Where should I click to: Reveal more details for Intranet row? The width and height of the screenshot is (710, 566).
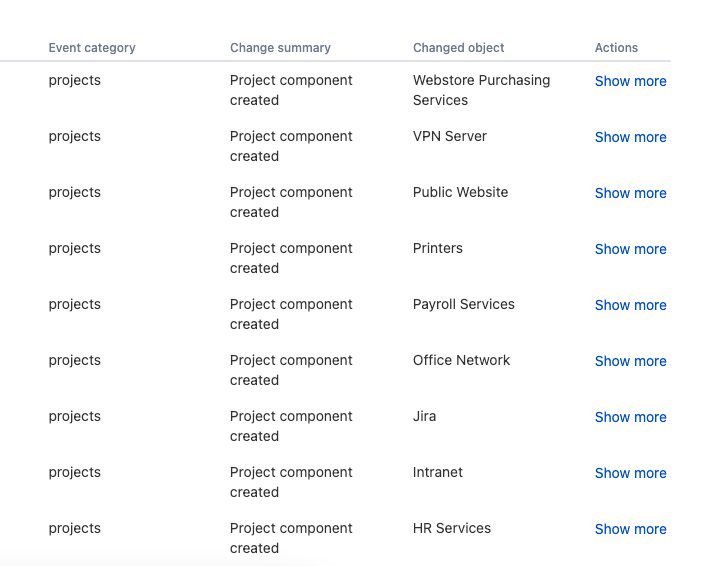point(630,473)
